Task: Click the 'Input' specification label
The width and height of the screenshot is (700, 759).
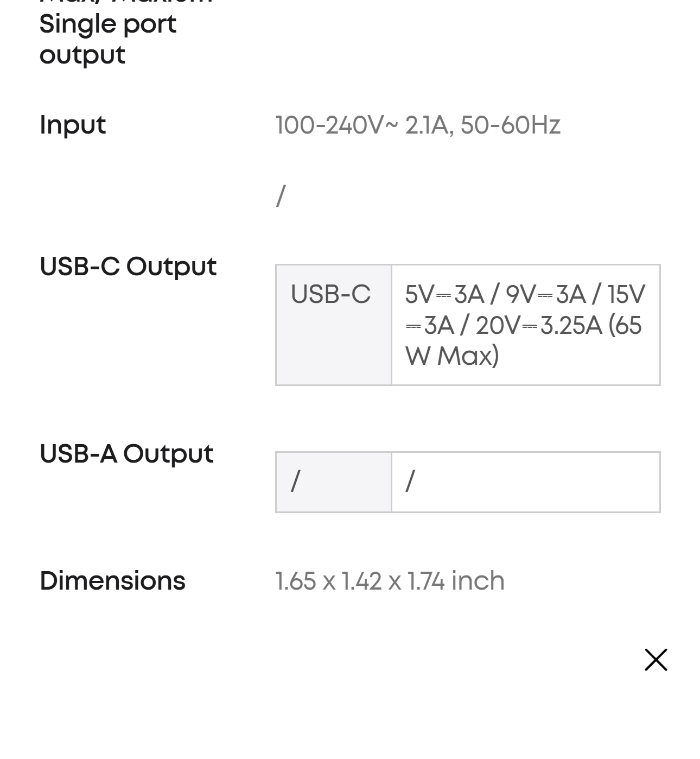Action: coord(73,125)
